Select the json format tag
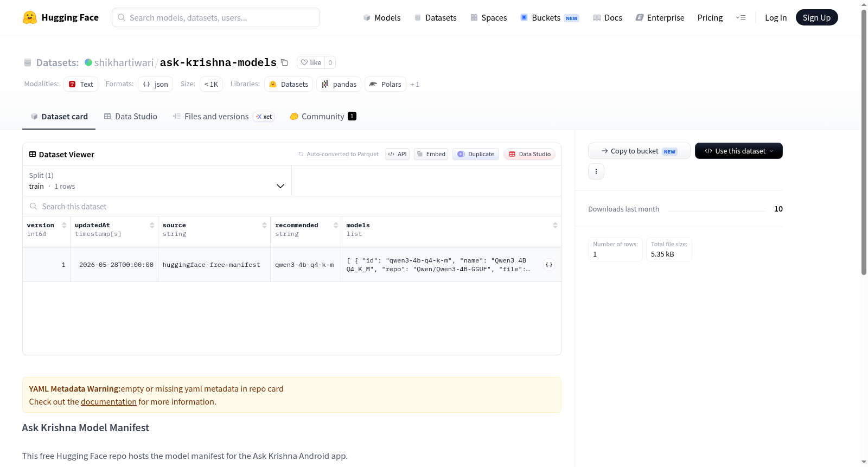 pos(155,84)
